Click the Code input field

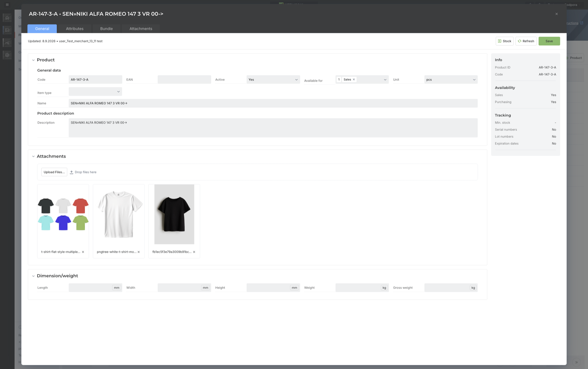click(x=95, y=80)
